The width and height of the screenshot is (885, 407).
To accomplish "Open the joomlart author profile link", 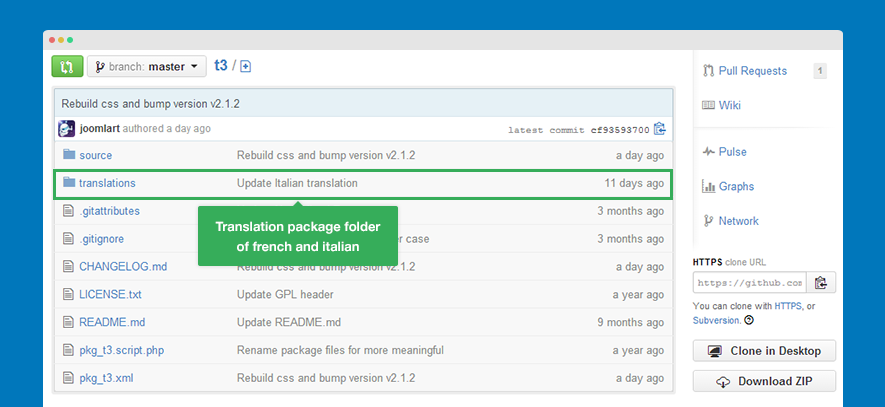I will (101, 129).
